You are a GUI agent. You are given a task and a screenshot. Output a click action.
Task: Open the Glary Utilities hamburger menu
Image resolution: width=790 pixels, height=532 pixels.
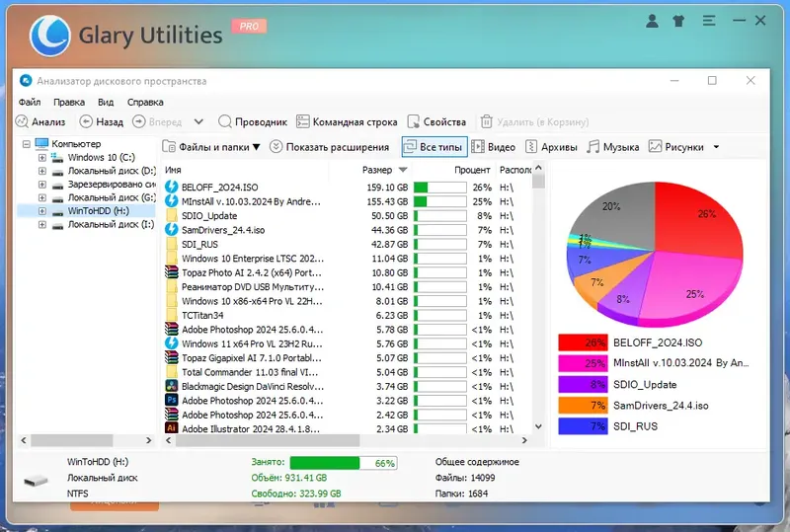point(709,21)
